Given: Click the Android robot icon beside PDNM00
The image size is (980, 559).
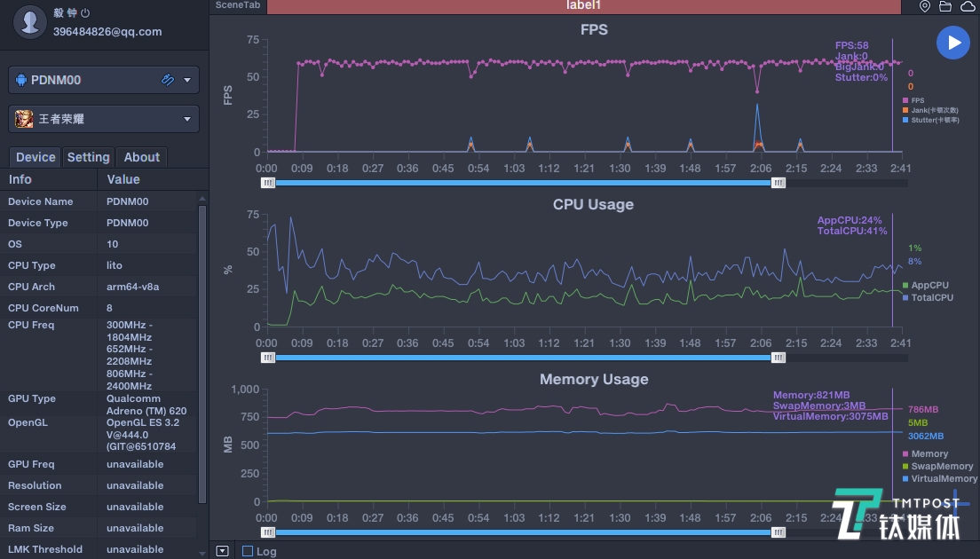Looking at the screenshot, I should pos(21,80).
